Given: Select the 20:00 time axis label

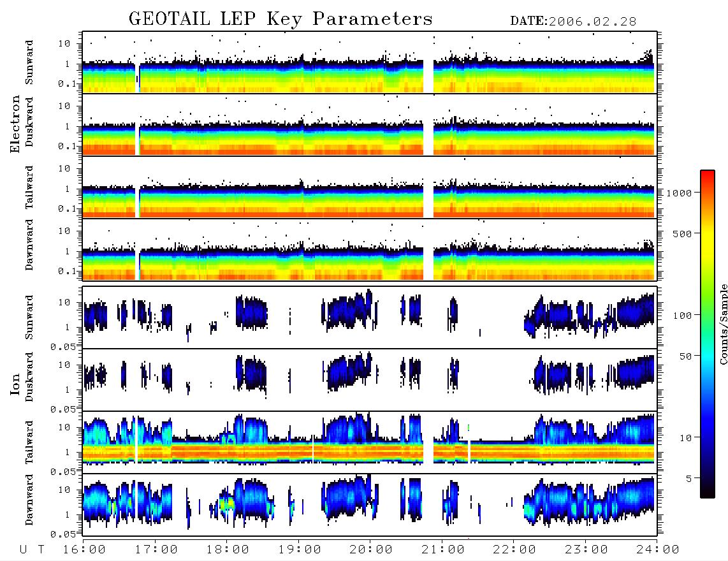Looking at the screenshot, I should pyautogui.click(x=371, y=550).
